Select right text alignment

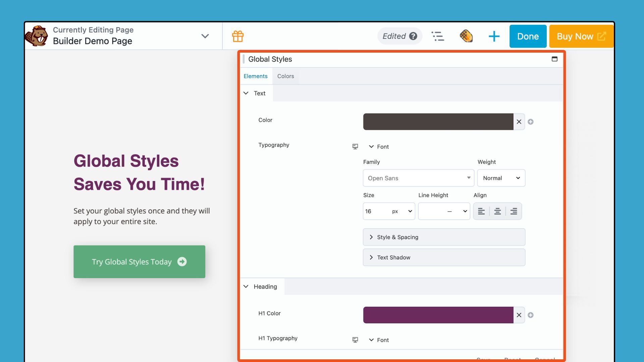[514, 211]
